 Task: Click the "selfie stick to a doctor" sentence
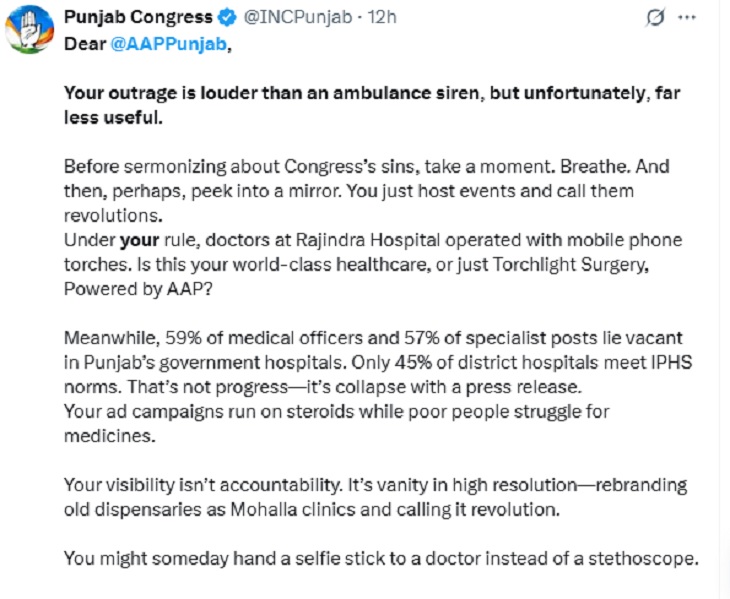pyautogui.click(x=380, y=557)
